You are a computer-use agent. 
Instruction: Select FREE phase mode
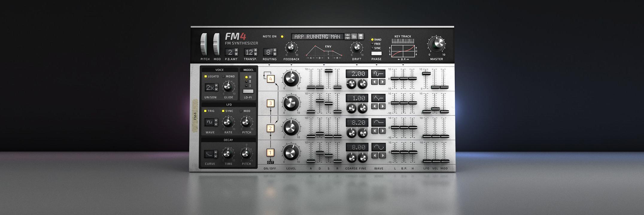click(376, 44)
